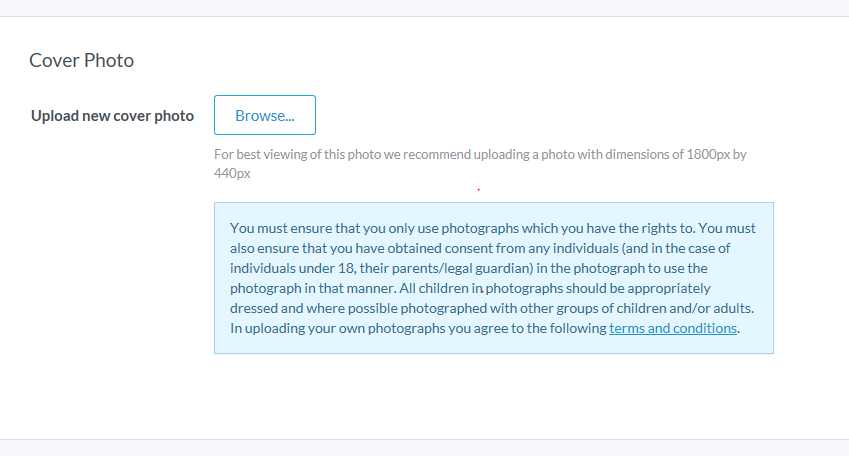
Task: Click the blue photo rights notice box
Action: (493, 278)
